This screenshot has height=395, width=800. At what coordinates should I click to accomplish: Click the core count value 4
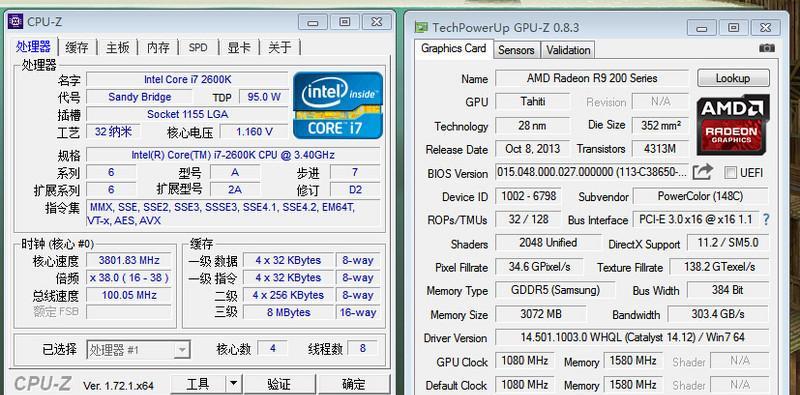pos(272,349)
